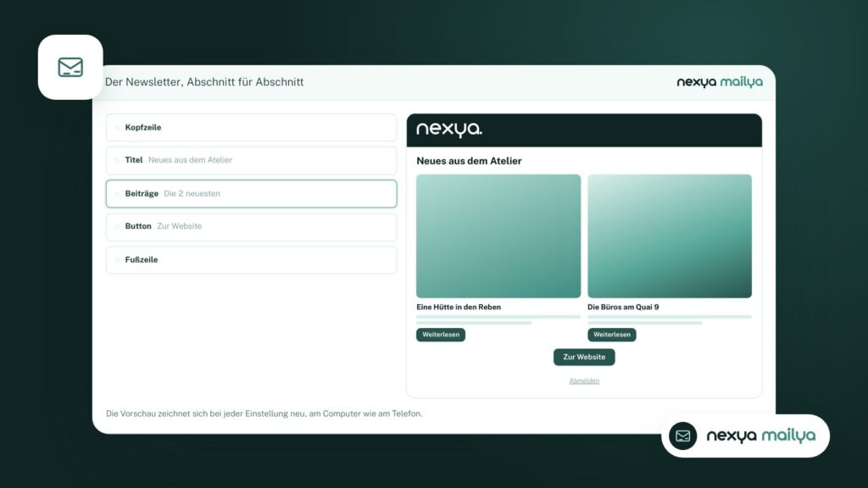Viewport: 868px width, 488px height.
Task: Select the Titel section row
Action: pos(251,160)
